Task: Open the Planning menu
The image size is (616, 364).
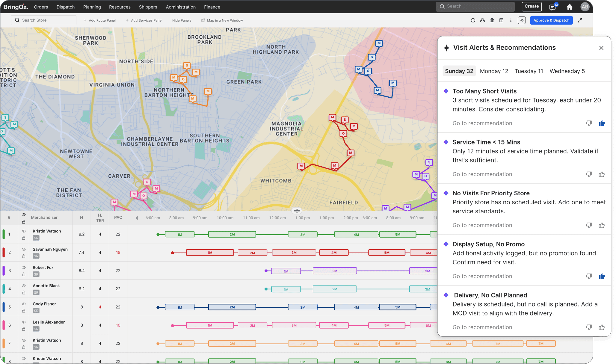Action: tap(92, 7)
